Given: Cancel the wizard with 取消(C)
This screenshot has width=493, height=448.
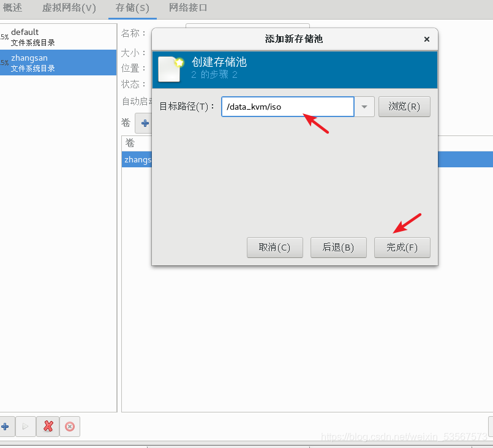Looking at the screenshot, I should click(x=274, y=247).
